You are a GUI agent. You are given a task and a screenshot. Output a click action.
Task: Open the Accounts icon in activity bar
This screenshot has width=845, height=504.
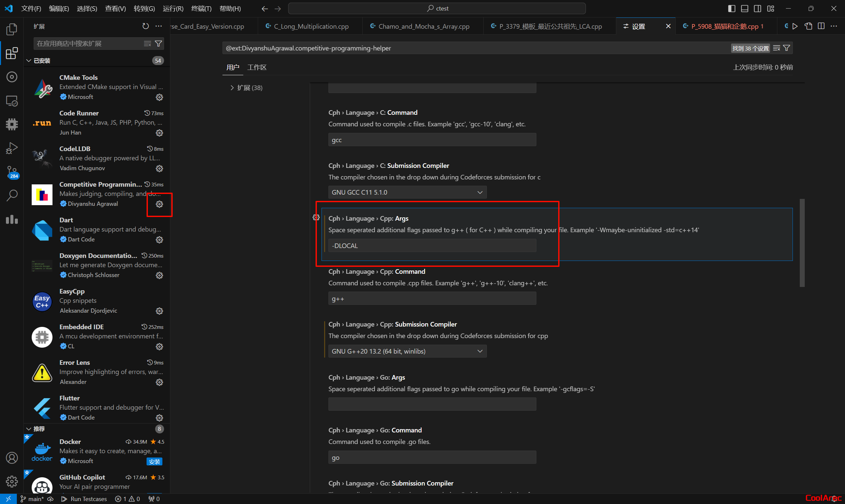[x=12, y=458]
